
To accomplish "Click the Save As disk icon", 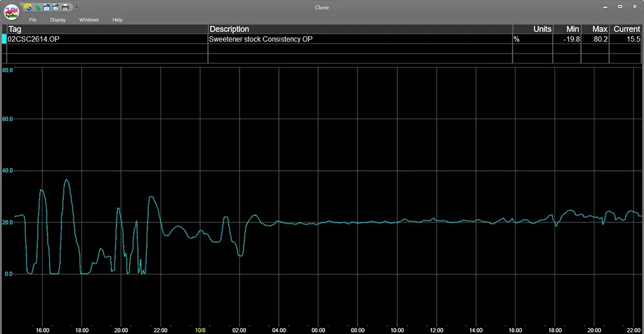I will pos(56,7).
